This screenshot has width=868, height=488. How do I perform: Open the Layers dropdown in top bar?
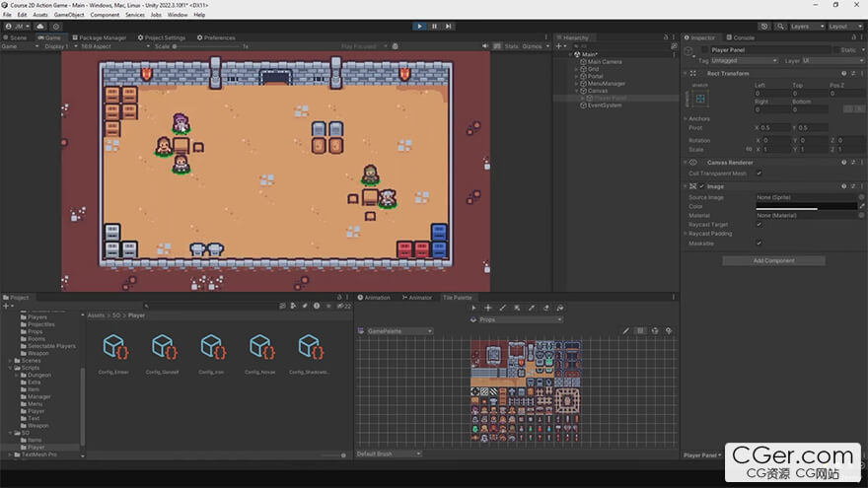[807, 26]
